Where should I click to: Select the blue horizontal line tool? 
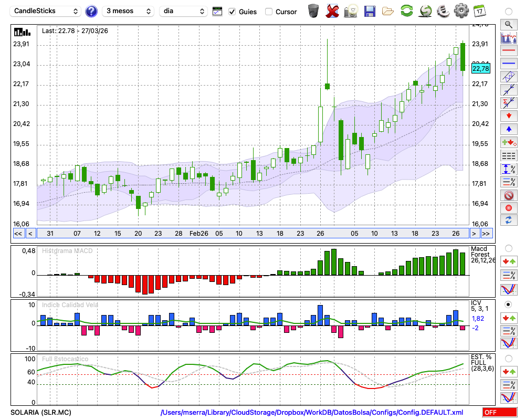click(x=508, y=63)
